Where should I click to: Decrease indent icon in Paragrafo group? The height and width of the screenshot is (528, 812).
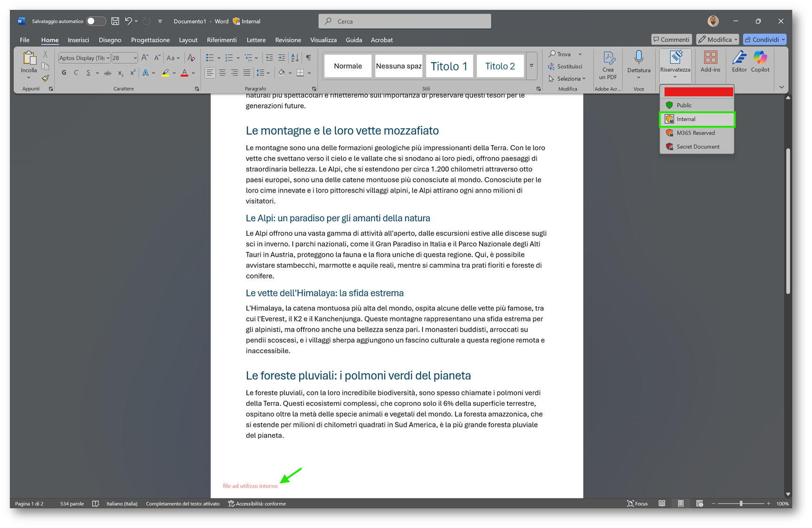click(x=269, y=58)
